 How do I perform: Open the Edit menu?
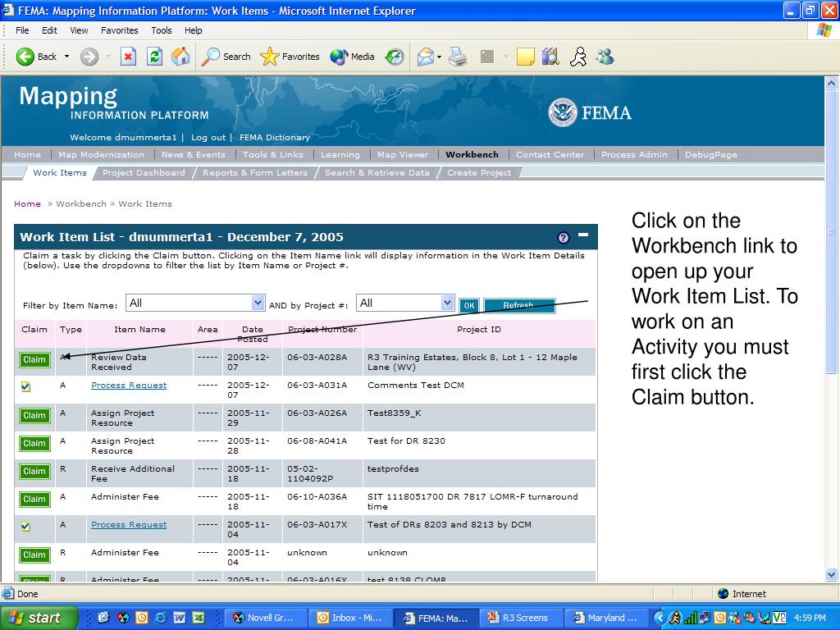click(49, 30)
